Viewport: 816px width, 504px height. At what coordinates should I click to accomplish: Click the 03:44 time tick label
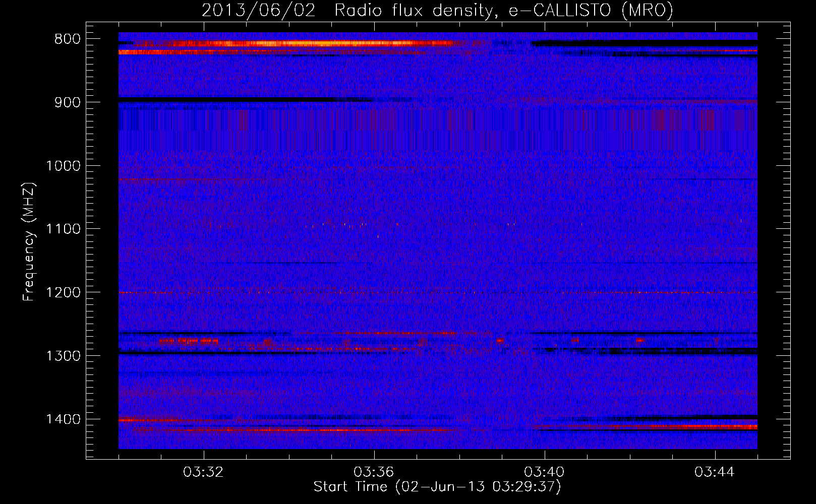pyautogui.click(x=715, y=472)
